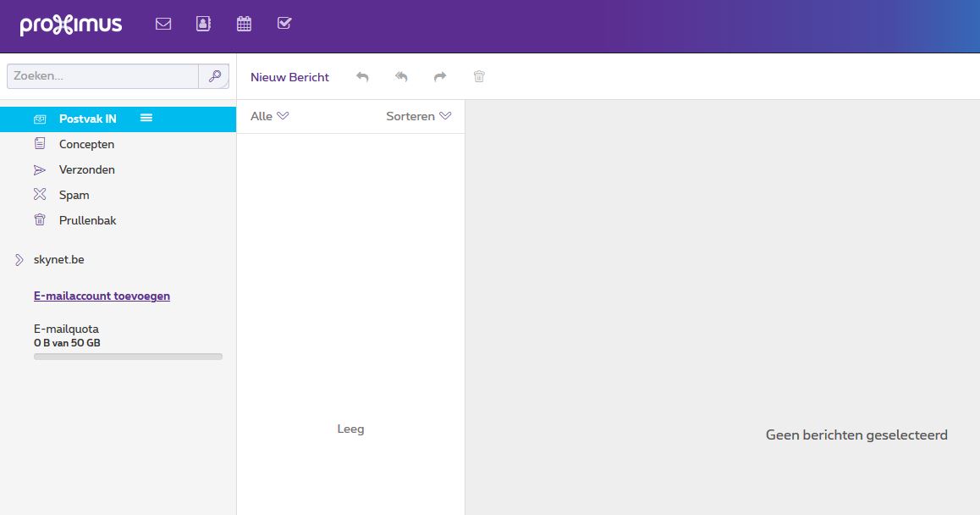Select the Verzonden folder
This screenshot has width=980, height=515.
(86, 170)
